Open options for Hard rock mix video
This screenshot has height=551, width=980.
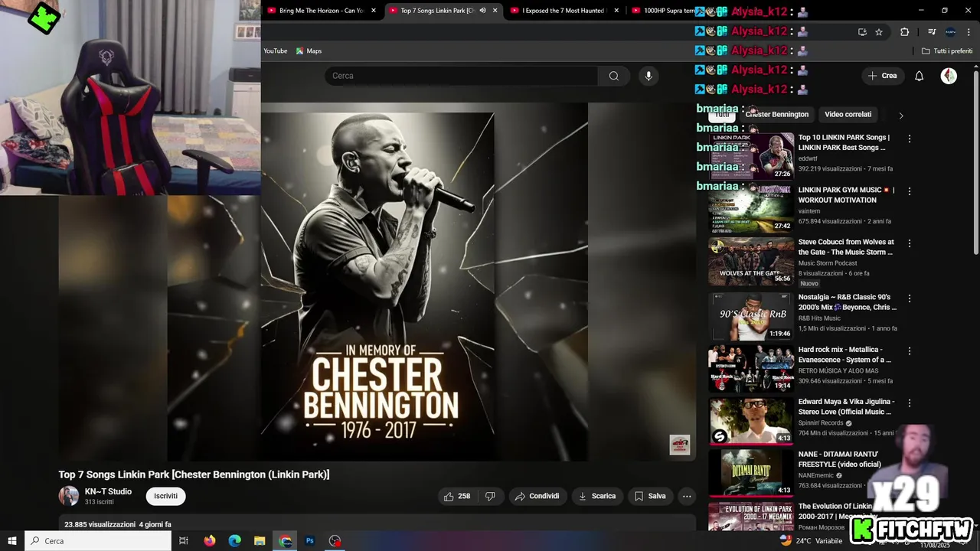click(910, 351)
